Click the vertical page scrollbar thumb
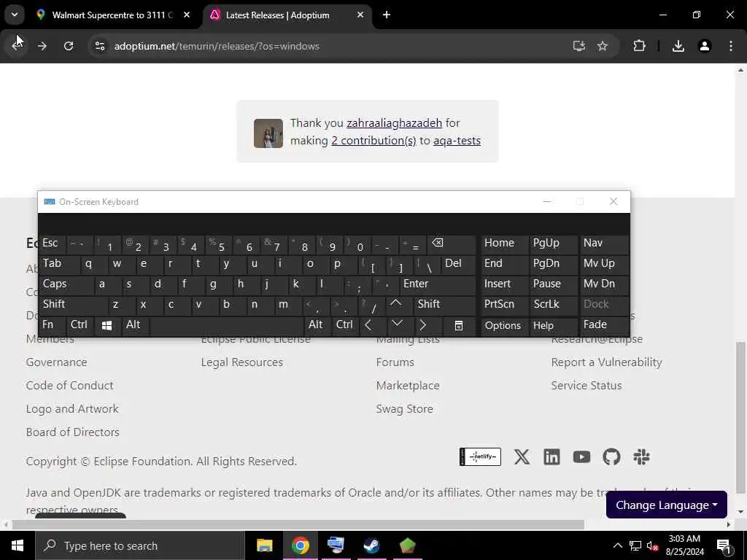 tap(740, 417)
